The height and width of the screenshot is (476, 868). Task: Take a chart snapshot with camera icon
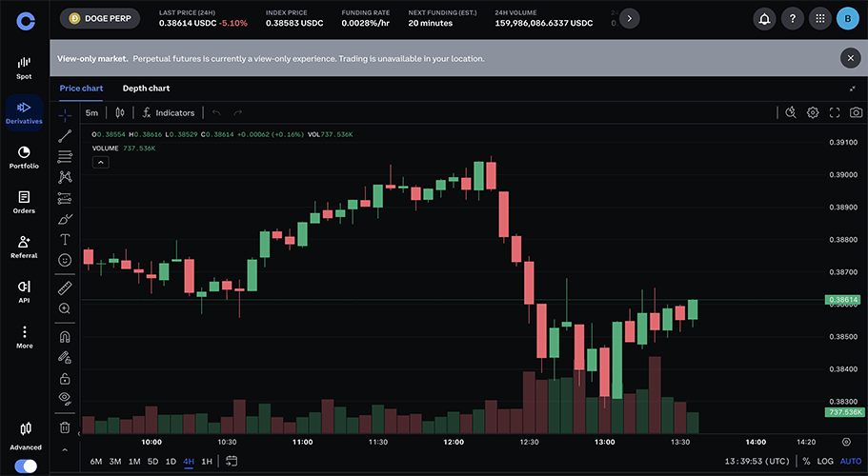coord(856,112)
